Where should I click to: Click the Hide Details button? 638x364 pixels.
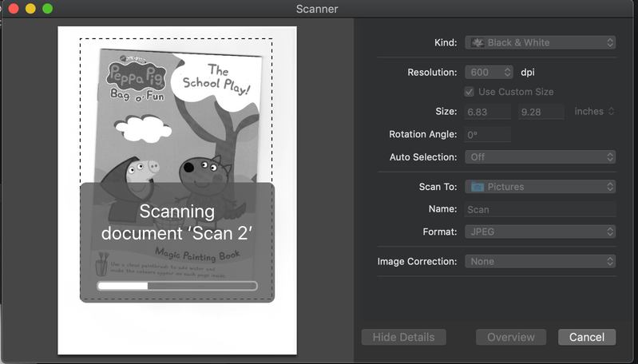403,337
